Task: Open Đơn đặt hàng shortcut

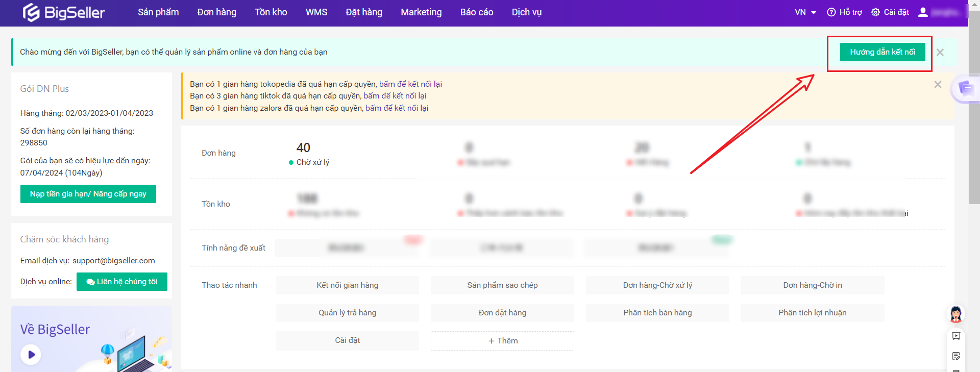Action: coord(502,313)
